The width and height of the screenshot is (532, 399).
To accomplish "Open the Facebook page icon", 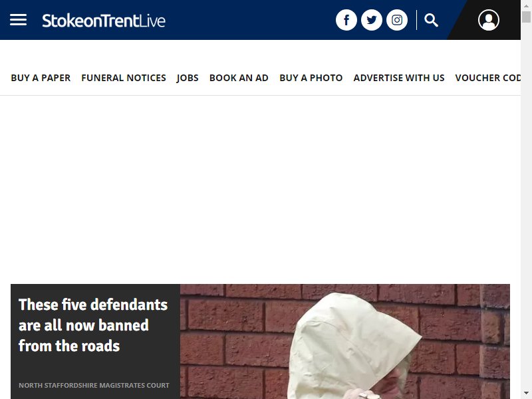I will 346,20.
